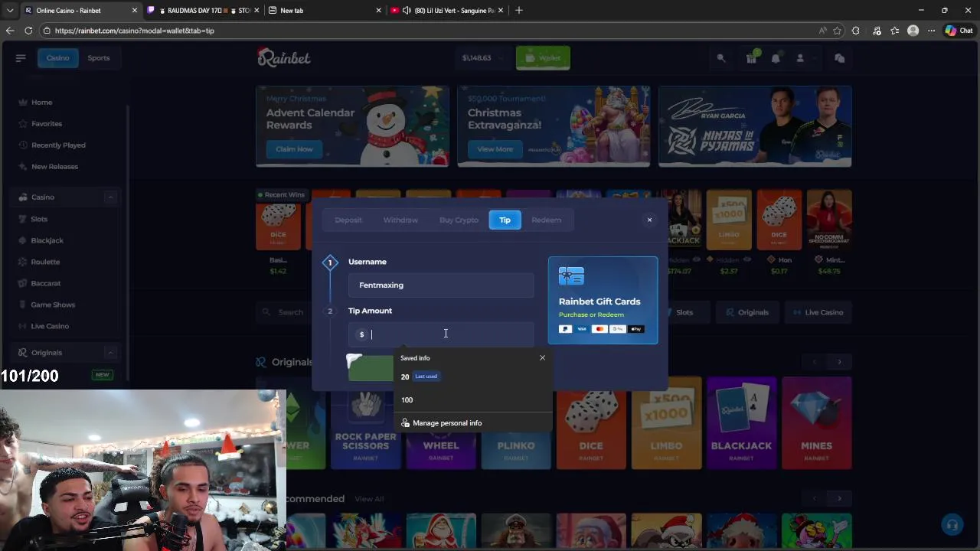Open the browser extensions puzzle icon
The image size is (980, 551).
pyautogui.click(x=856, y=31)
